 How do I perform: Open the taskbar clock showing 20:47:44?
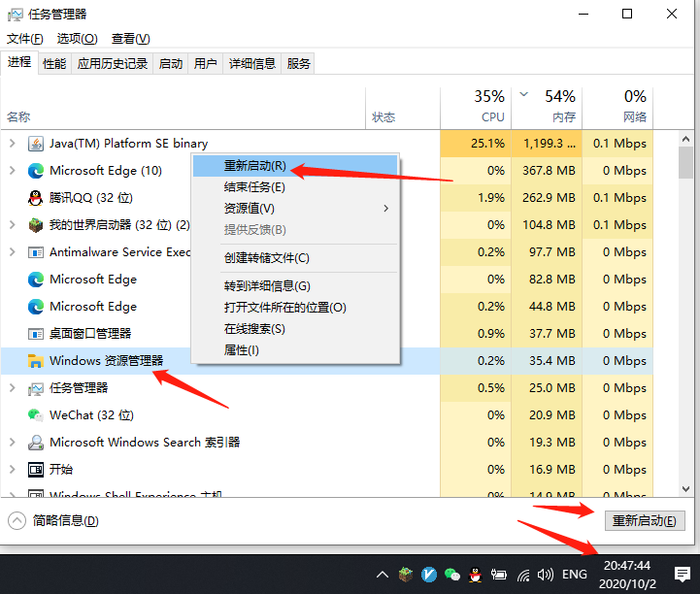627,575
